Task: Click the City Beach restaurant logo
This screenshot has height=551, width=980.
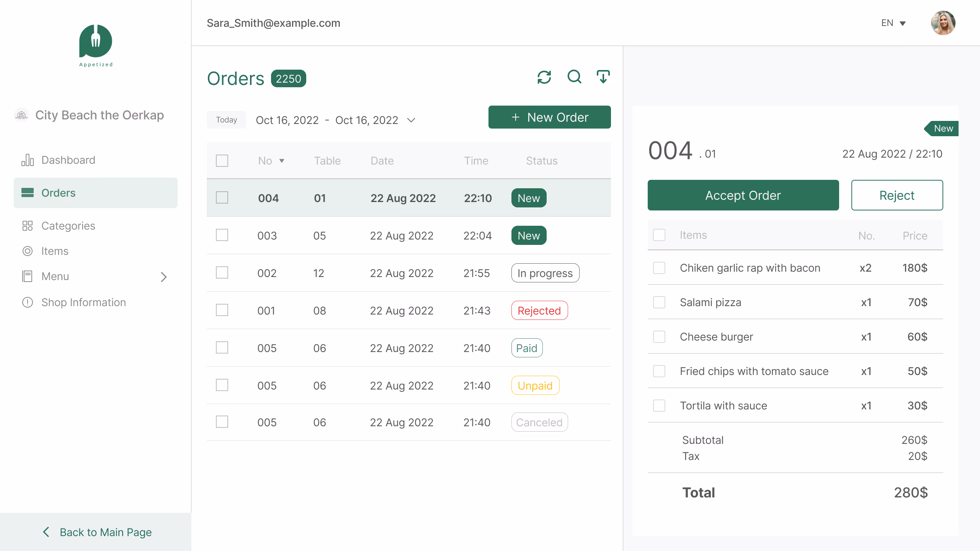Action: (x=21, y=115)
